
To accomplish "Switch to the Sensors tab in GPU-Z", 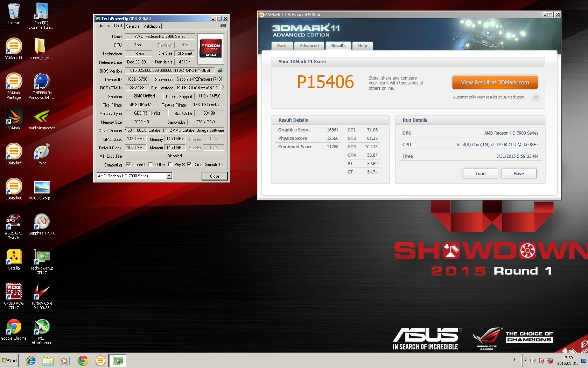I will pos(133,26).
